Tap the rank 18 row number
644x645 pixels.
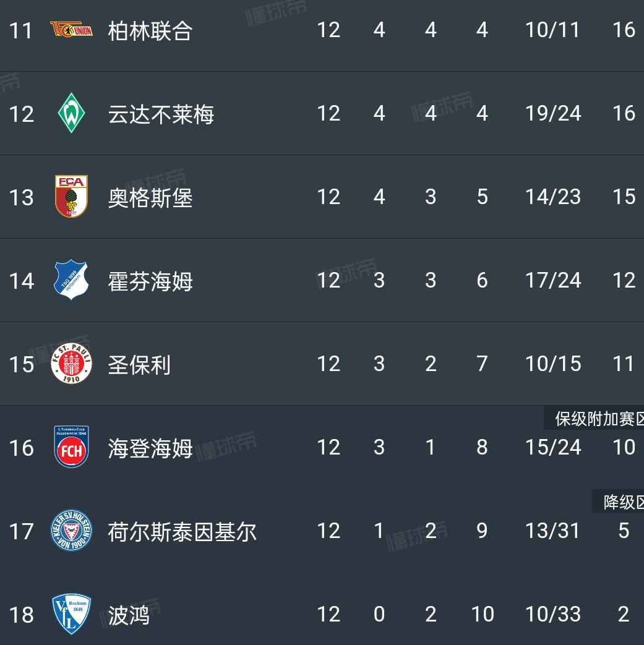coord(21,615)
